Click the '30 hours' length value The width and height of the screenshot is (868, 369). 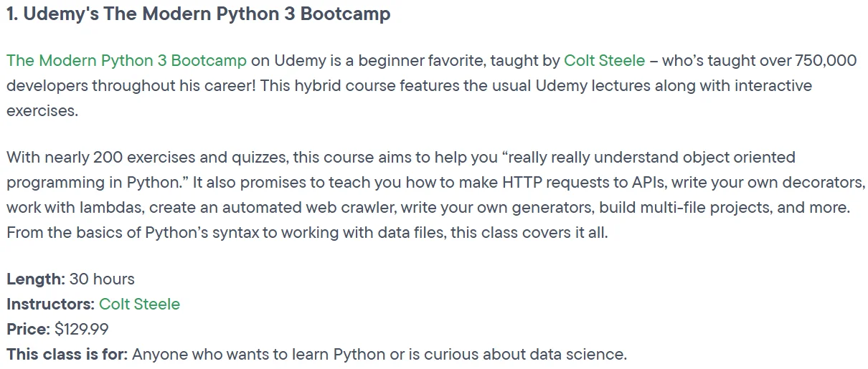coord(102,279)
